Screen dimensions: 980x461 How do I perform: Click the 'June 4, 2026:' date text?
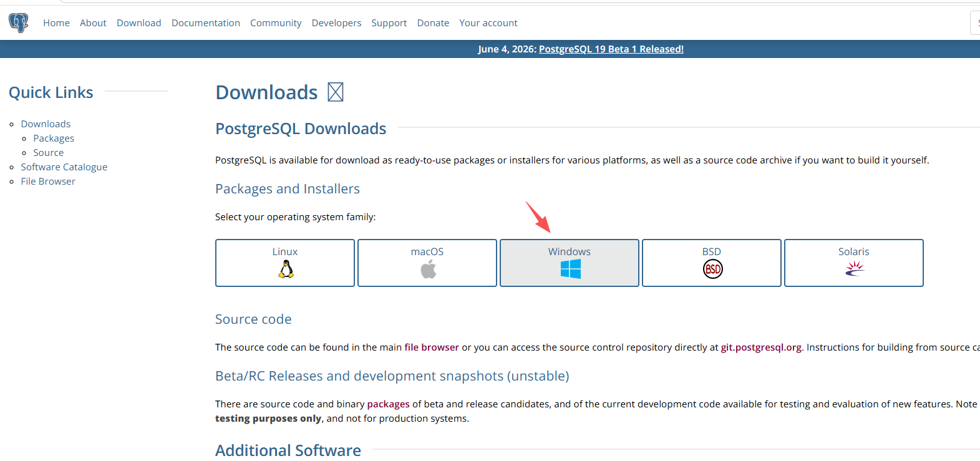pyautogui.click(x=507, y=49)
